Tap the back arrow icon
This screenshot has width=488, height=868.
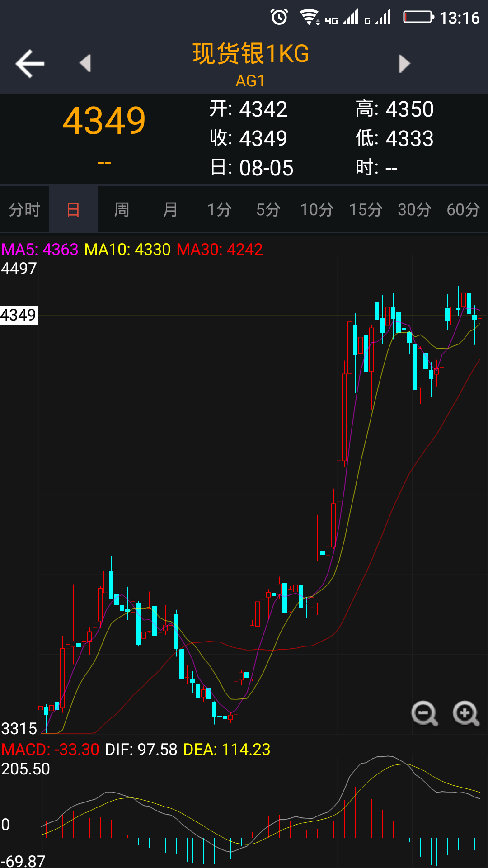(30, 64)
